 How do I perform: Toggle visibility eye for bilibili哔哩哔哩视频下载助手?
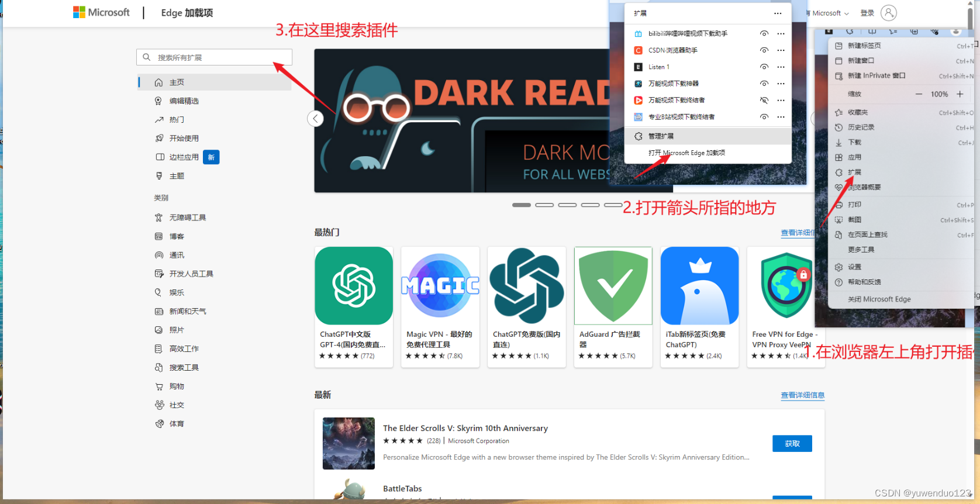tap(764, 34)
